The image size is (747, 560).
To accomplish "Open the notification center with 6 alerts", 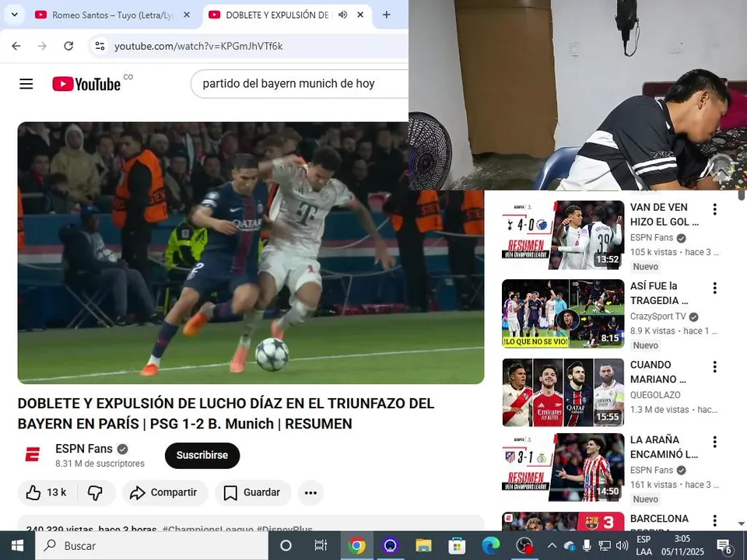I will [x=724, y=546].
